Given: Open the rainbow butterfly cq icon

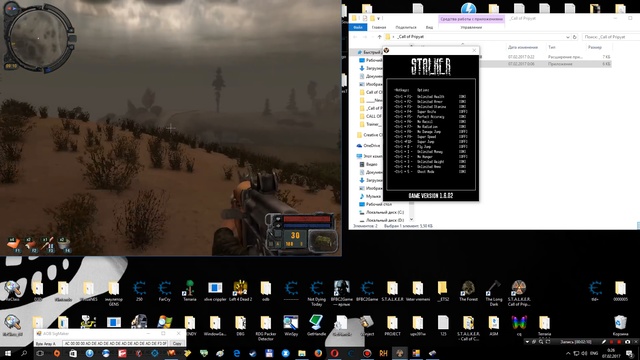Looking at the screenshot, I should [519, 325].
